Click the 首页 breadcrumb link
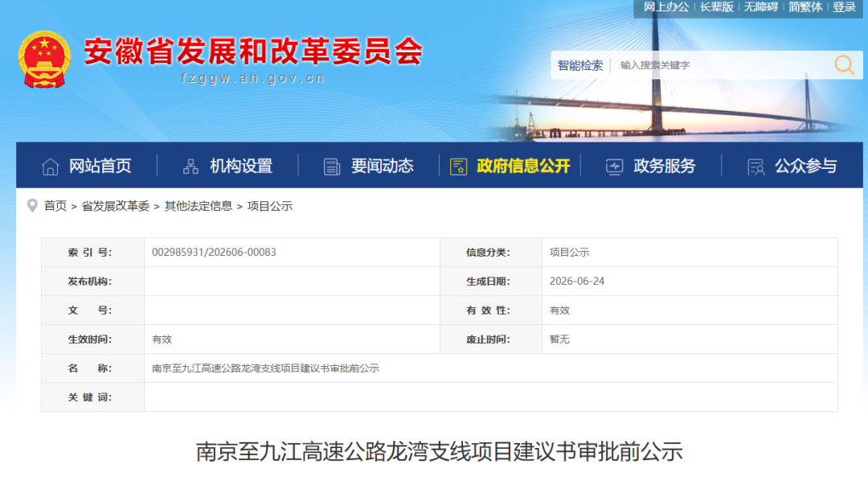The width and height of the screenshot is (868, 477). click(x=55, y=206)
